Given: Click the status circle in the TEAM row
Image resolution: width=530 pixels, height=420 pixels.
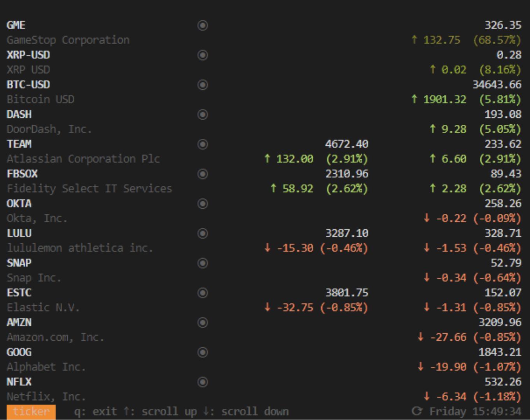Looking at the screenshot, I should click(x=203, y=144).
